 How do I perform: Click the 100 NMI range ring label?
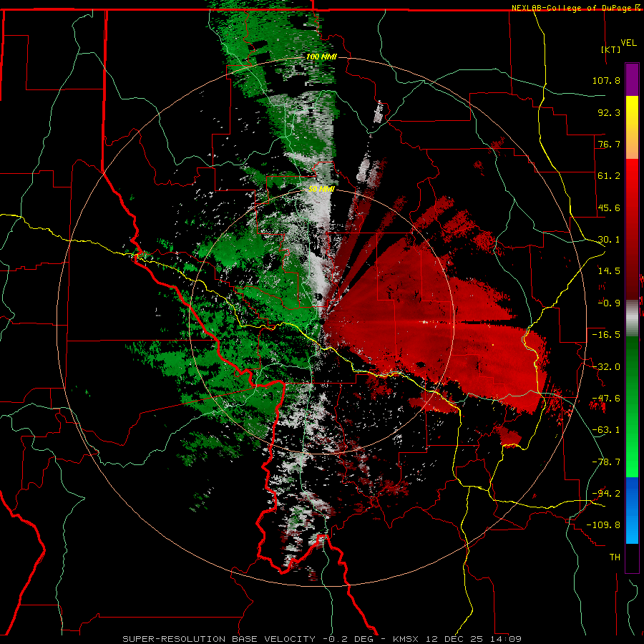(x=321, y=57)
